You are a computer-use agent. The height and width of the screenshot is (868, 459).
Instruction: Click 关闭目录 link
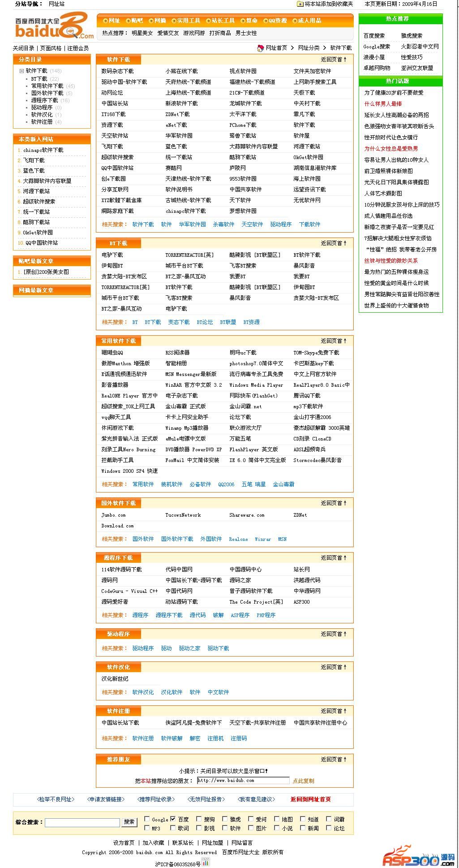click(x=23, y=48)
